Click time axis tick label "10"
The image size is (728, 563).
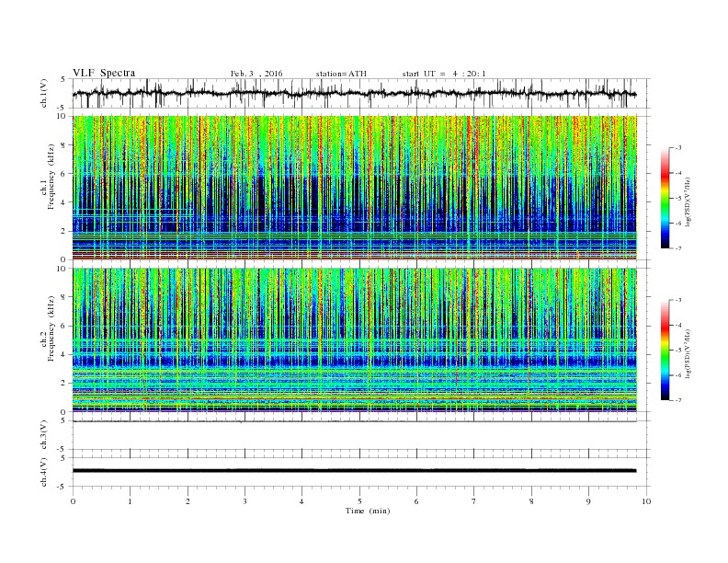(x=646, y=501)
